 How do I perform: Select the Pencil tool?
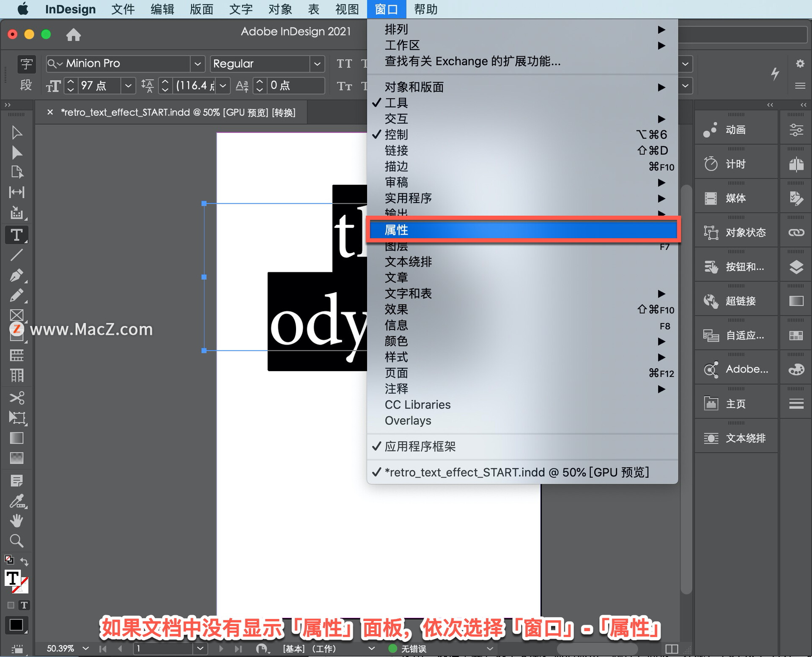[16, 296]
